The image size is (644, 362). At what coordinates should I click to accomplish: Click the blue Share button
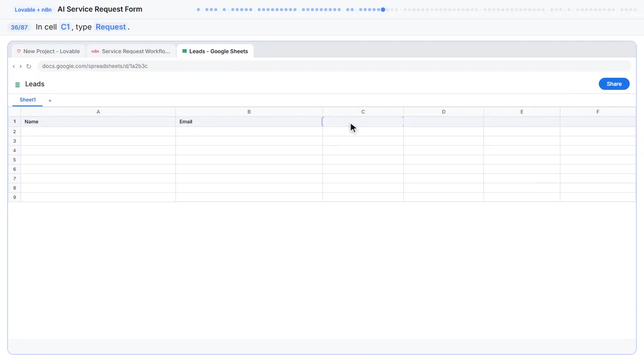(x=614, y=84)
